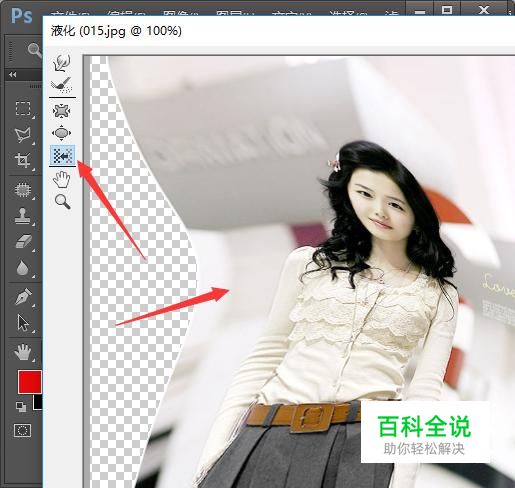Minimize the Photoshop window
Image resolution: width=515 pixels, height=488 pixels.
[x=420, y=12]
